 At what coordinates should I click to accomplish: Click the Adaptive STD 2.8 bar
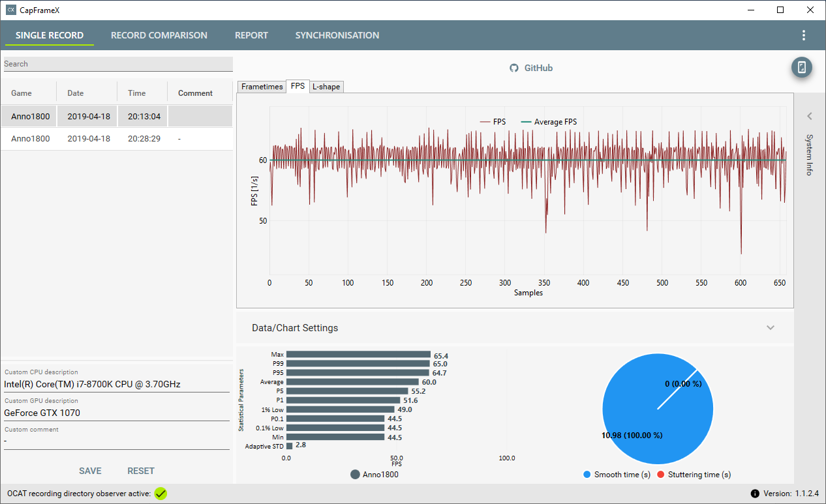click(x=289, y=446)
